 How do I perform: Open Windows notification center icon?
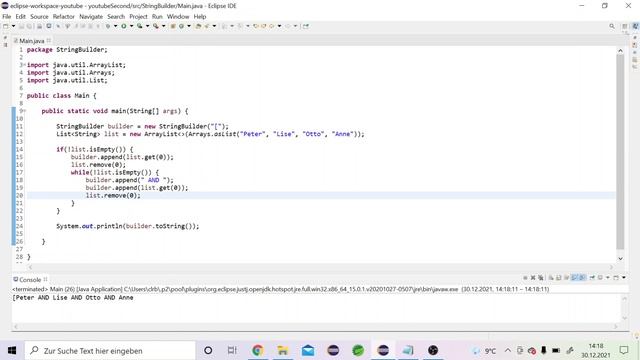(x=624, y=350)
